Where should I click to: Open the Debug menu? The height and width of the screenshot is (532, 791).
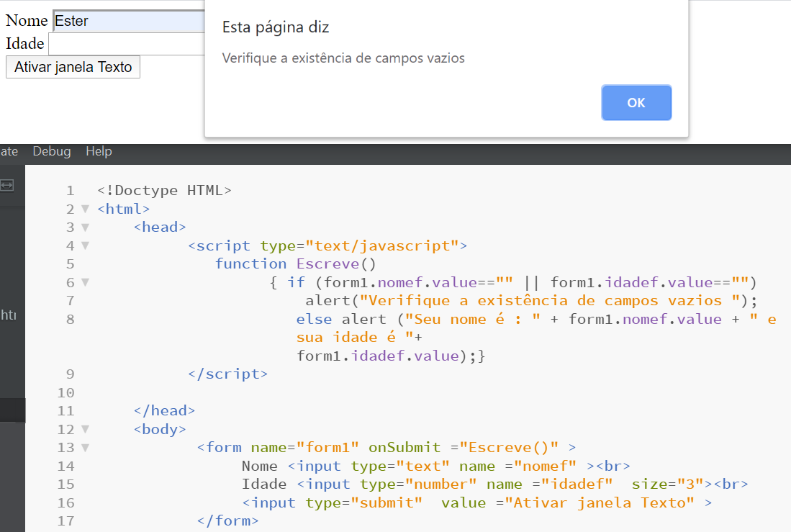click(50, 151)
